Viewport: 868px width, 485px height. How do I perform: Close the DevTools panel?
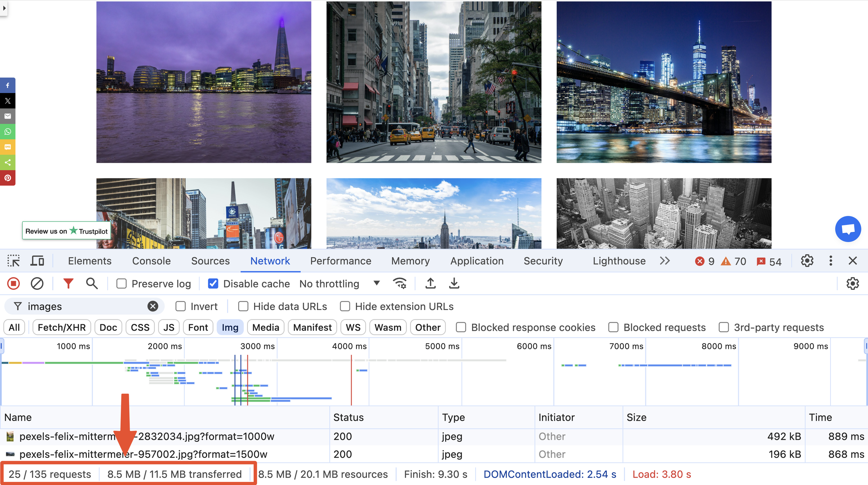[x=853, y=261]
